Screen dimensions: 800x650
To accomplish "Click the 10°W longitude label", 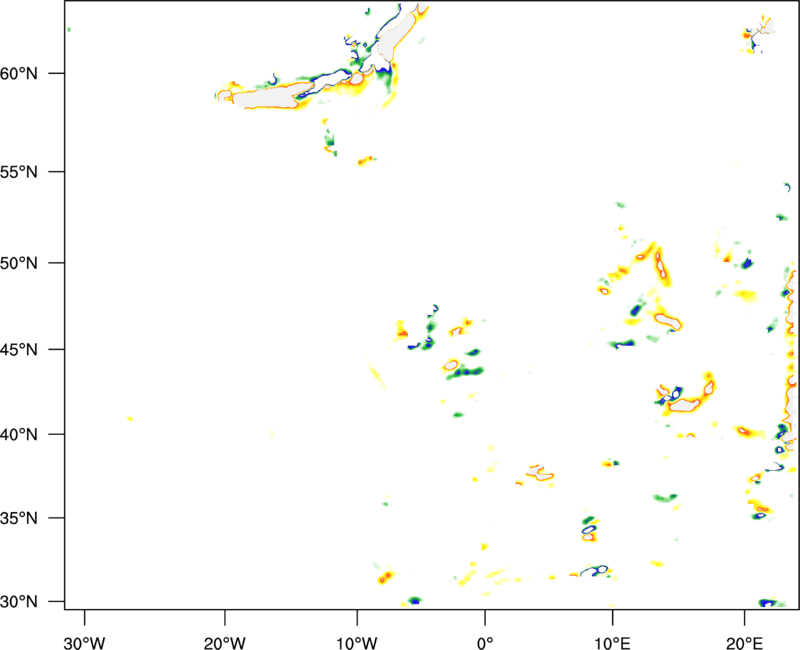I will (357, 642).
